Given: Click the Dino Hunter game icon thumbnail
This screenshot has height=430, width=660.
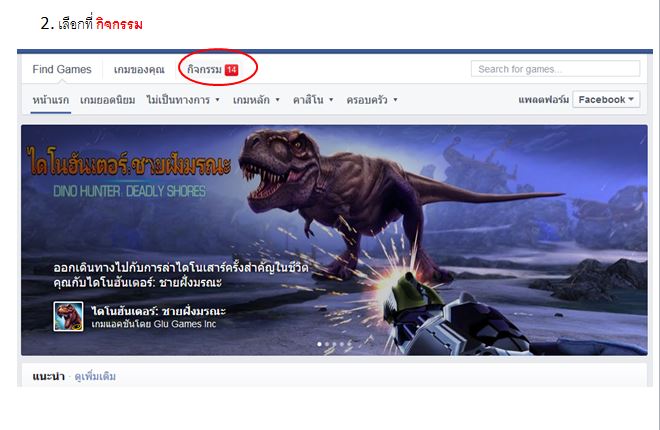Looking at the screenshot, I should pyautogui.click(x=68, y=316).
